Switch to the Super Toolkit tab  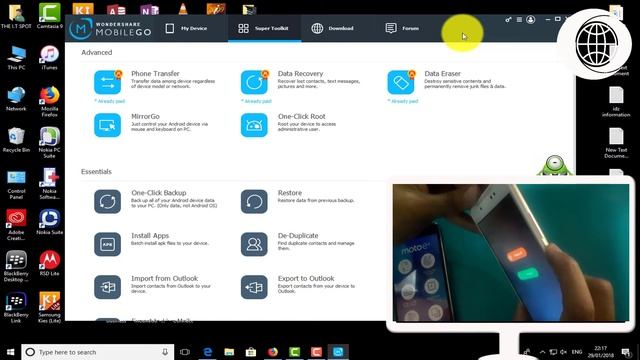click(x=264, y=28)
